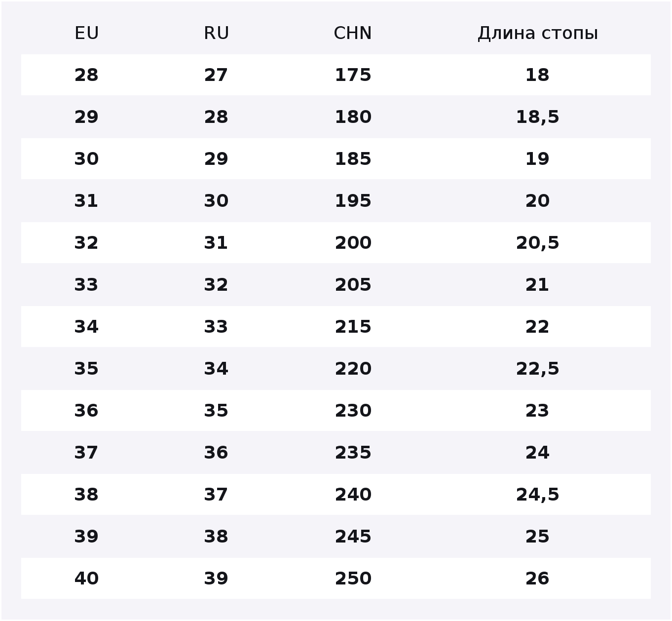The height and width of the screenshot is (621, 672).
Task: Select EU size 36 cell
Action: pyautogui.click(x=86, y=411)
